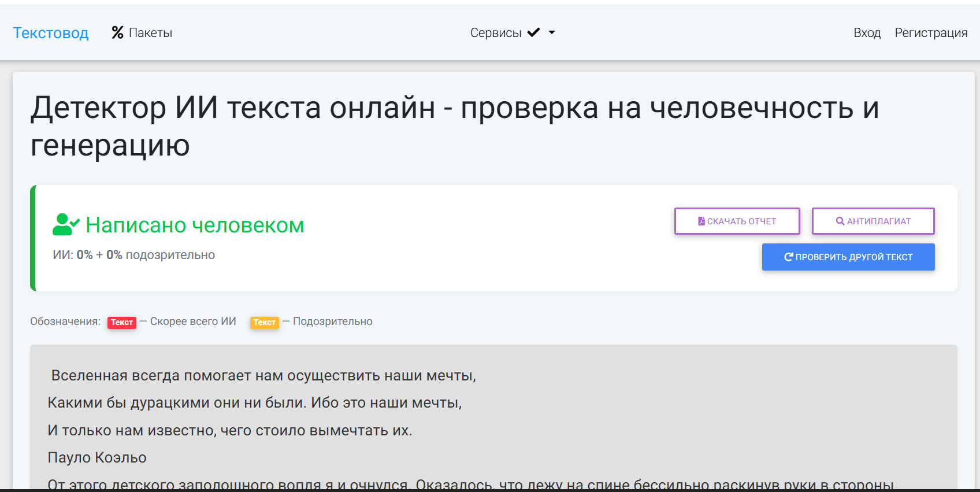Viewport: 980px width, 492px height.
Task: Expand the Сервисы dropdown caret
Action: 552,33
